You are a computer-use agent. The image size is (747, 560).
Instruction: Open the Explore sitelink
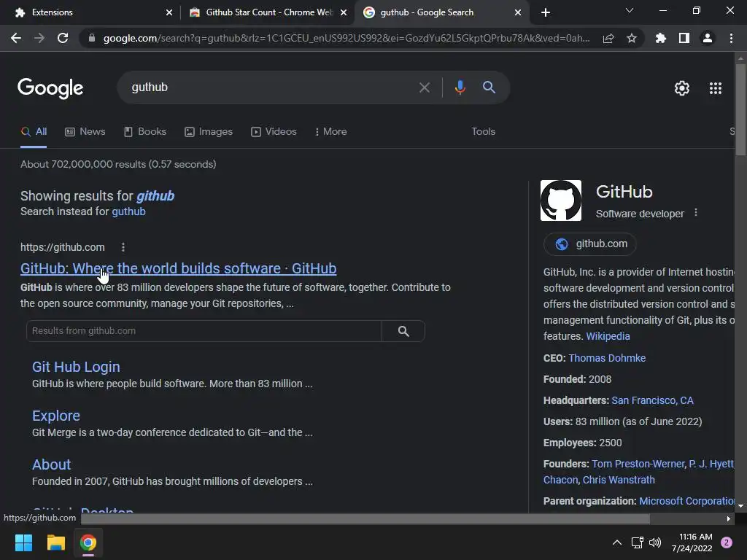pyautogui.click(x=55, y=416)
